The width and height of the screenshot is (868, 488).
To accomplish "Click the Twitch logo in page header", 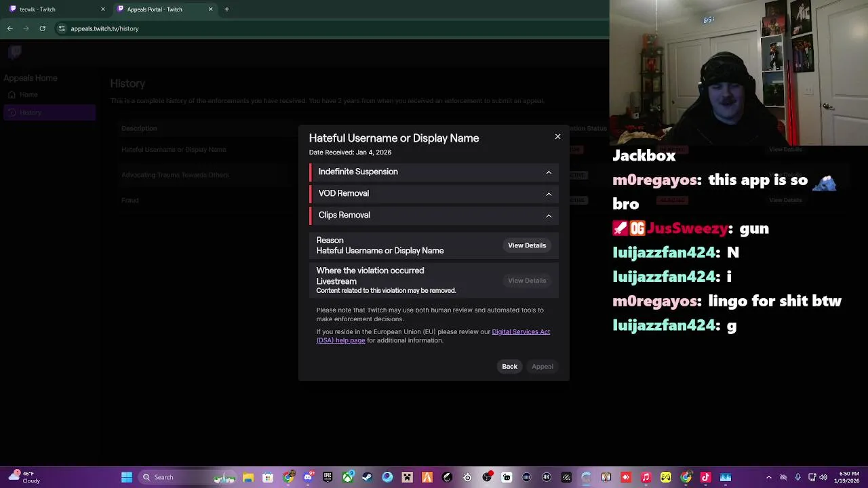I will [15, 52].
